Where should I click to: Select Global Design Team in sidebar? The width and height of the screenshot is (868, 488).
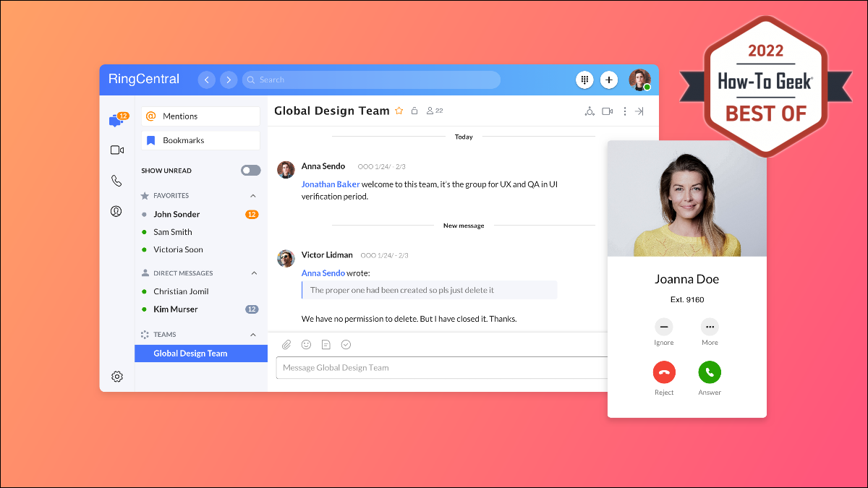point(201,354)
